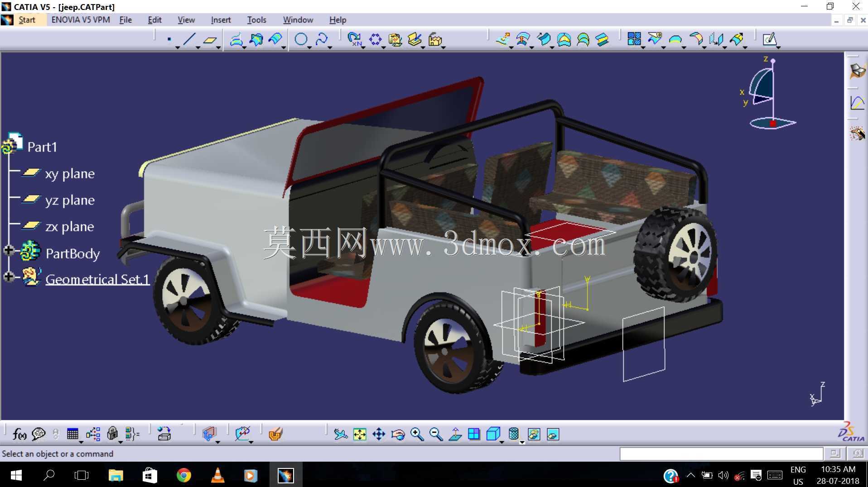Viewport: 868px width, 487px height.
Task: Select the Spline curve tool
Action: tap(321, 39)
